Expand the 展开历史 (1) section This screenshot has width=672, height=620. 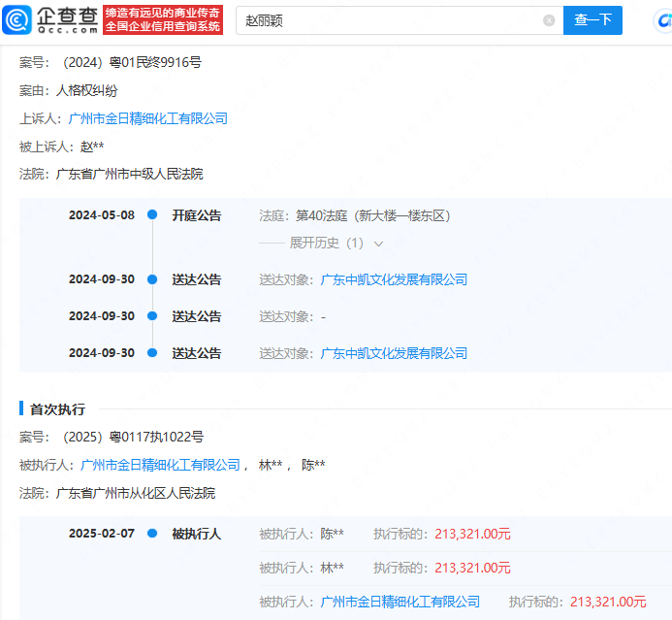(326, 244)
